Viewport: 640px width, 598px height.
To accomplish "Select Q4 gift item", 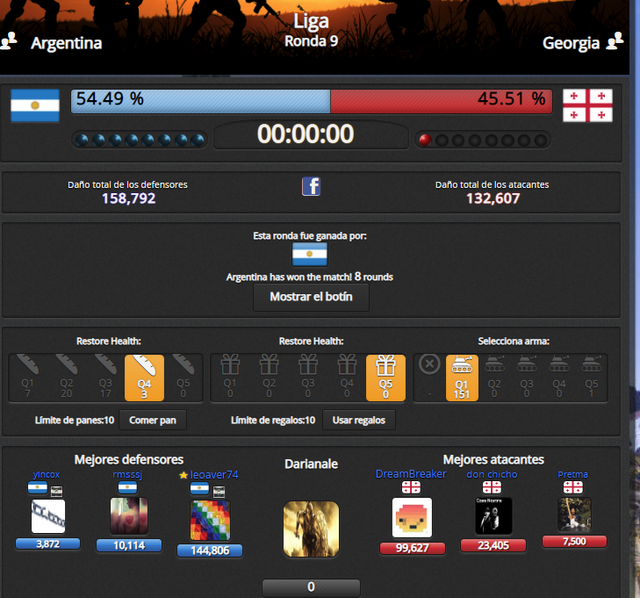I will click(347, 377).
